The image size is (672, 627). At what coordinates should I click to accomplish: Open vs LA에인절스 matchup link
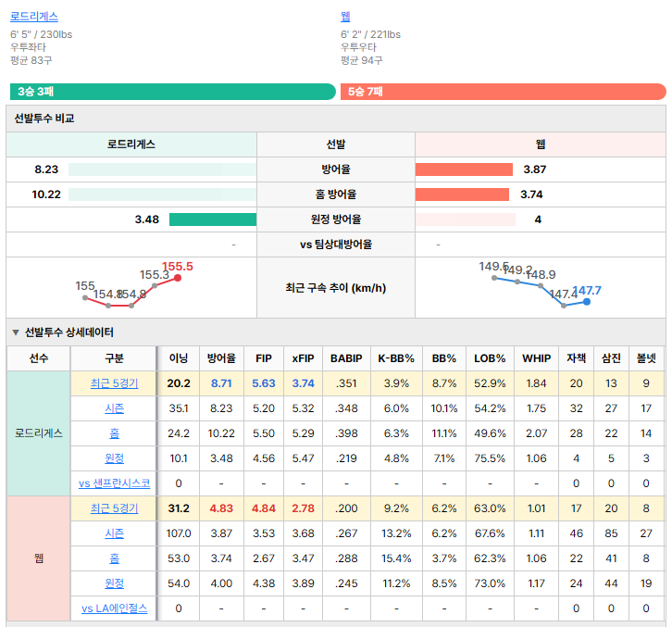114,608
